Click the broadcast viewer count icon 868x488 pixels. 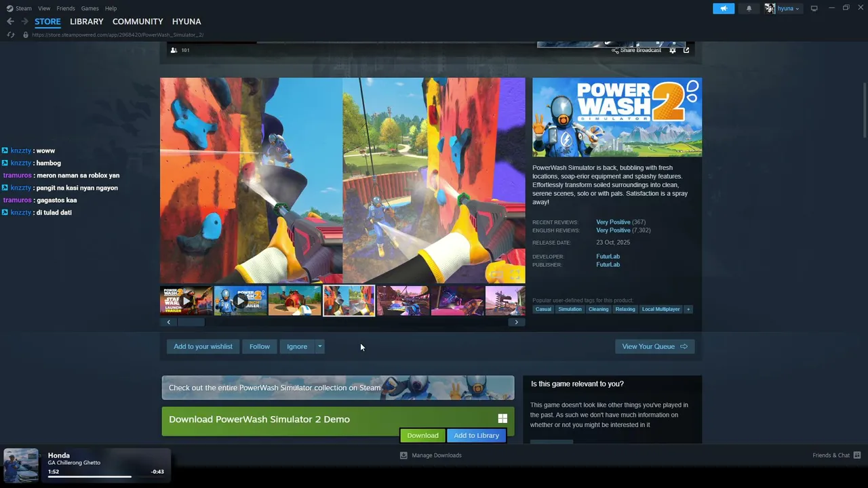[x=174, y=50]
